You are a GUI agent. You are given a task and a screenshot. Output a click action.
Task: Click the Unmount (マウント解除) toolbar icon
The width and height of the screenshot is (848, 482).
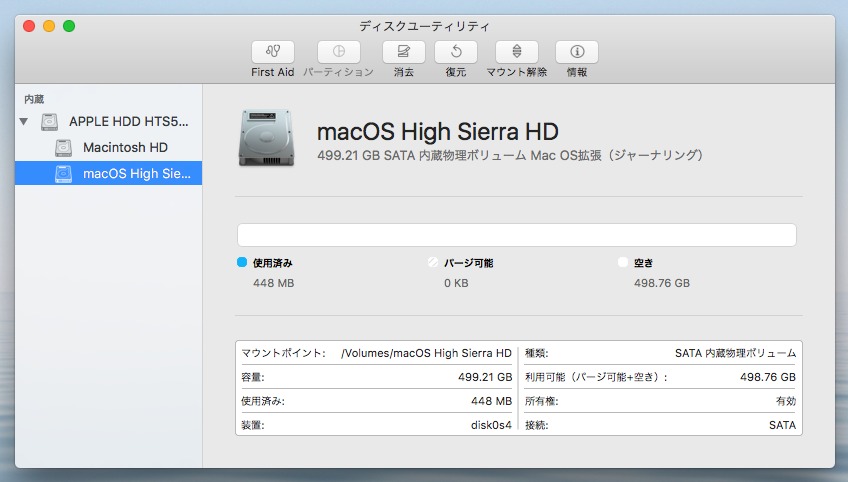coord(517,52)
